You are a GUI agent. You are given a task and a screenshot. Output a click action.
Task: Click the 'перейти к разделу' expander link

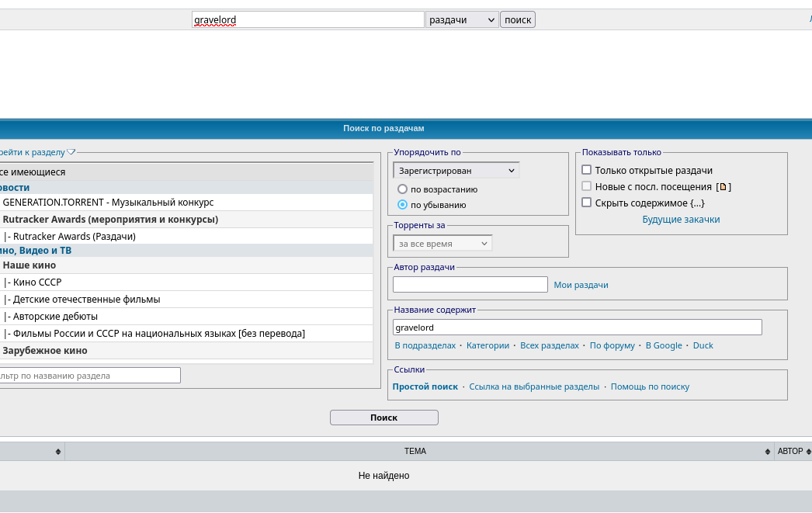32,152
